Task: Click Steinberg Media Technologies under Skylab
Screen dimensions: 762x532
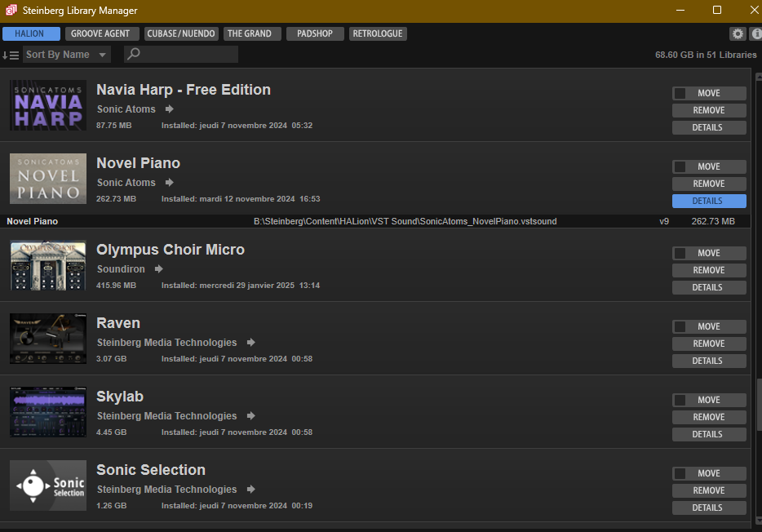Action: pyautogui.click(x=166, y=415)
